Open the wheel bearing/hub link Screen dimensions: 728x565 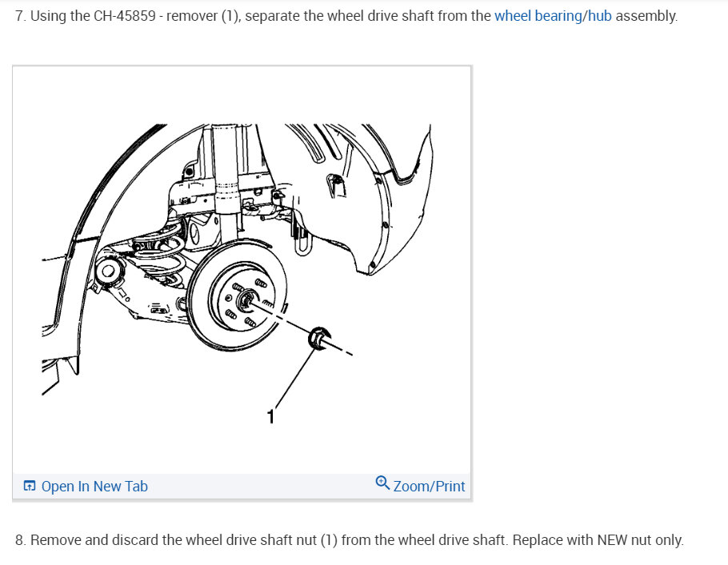click(x=553, y=16)
